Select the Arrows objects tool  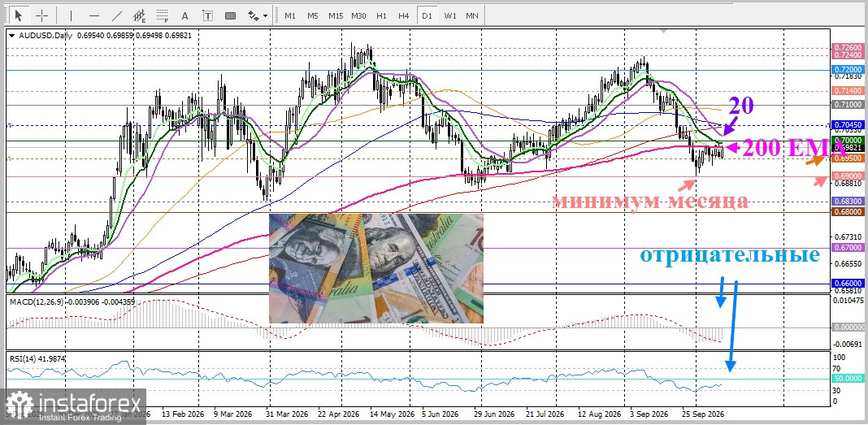[253, 15]
